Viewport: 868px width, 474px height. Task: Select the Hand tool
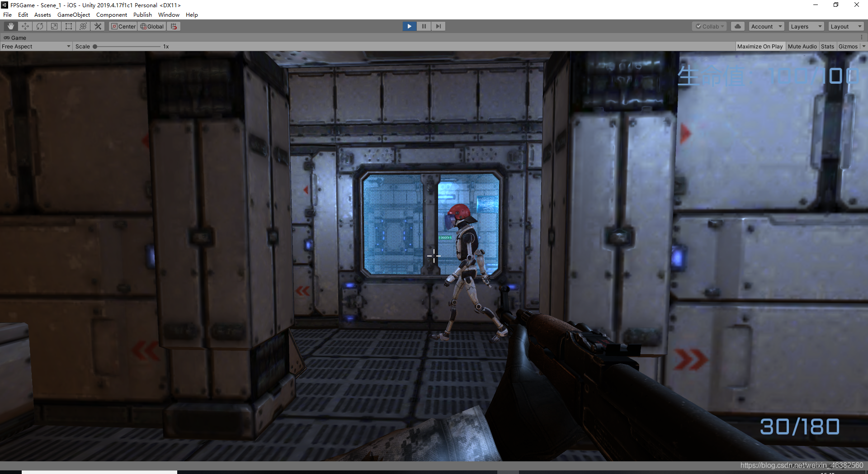(11, 26)
